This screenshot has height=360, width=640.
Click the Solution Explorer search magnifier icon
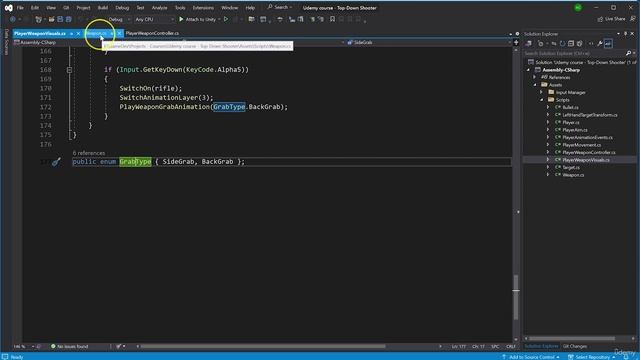pos(628,53)
